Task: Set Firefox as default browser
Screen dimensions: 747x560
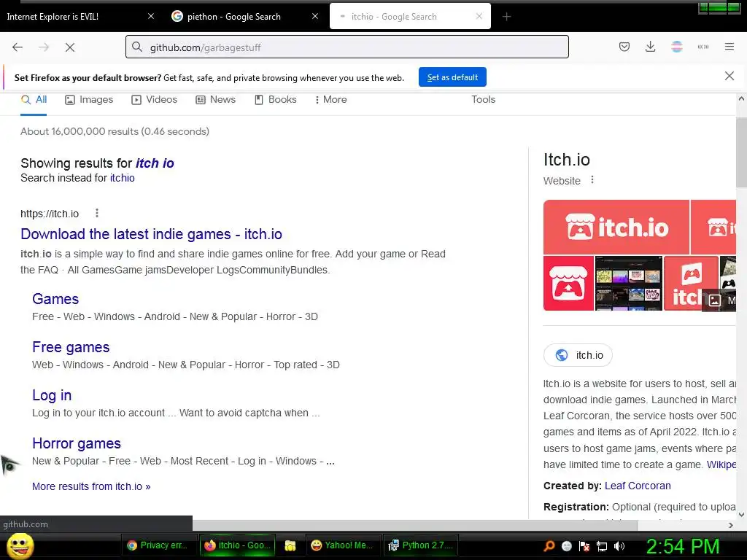Action: 452,77
